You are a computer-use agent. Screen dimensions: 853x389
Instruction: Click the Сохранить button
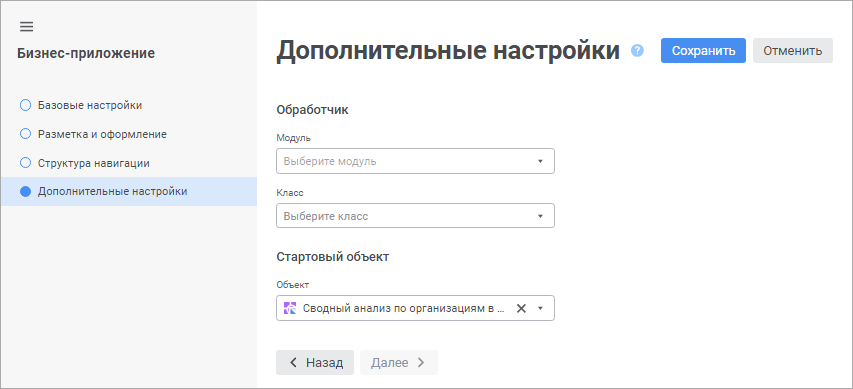tap(703, 51)
